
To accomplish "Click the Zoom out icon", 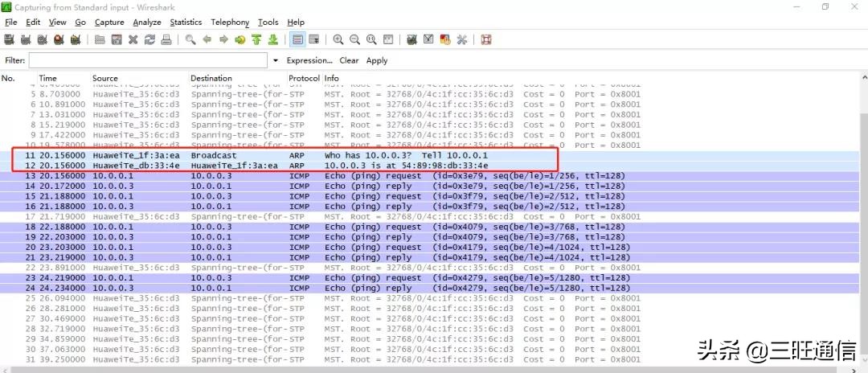I will tap(355, 39).
